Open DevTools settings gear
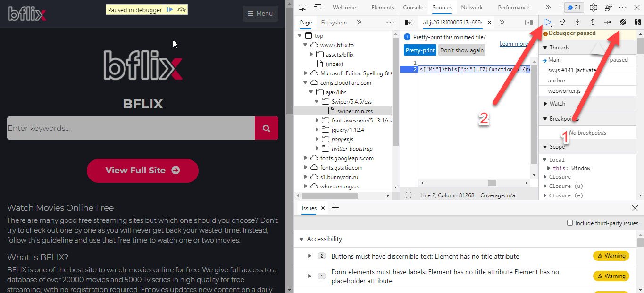644x293 pixels. pyautogui.click(x=594, y=8)
